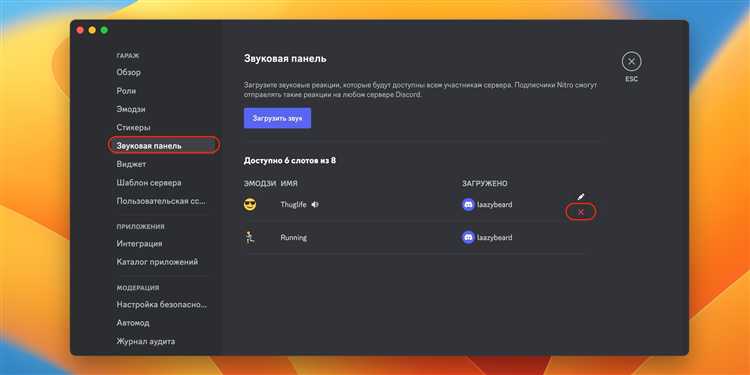Click the green fullscreen window button
Viewport: 750px width, 375px height.
pos(104,30)
